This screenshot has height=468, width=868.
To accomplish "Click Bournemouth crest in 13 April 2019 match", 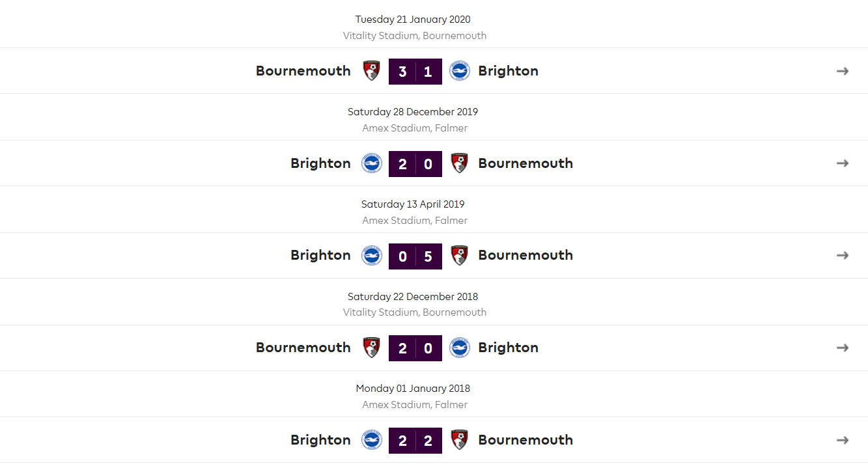I will tap(460, 255).
